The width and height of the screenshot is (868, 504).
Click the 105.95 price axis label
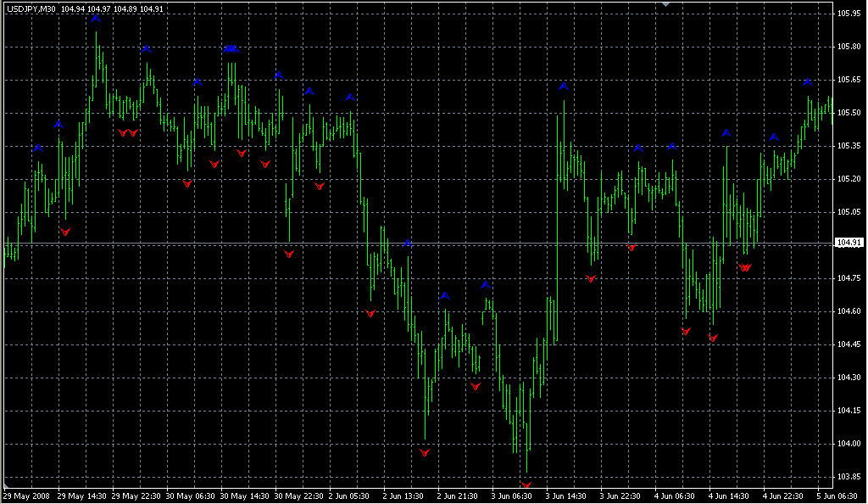tap(849, 14)
